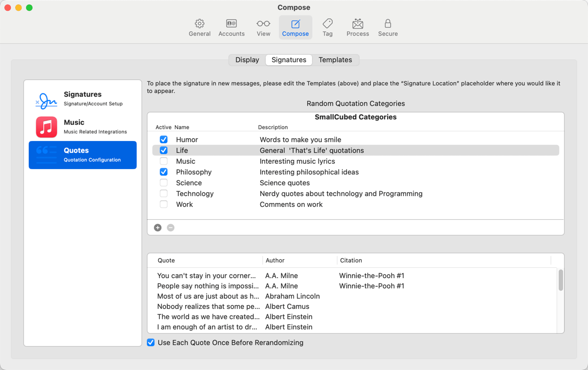This screenshot has height=370, width=588.
Task: Toggle Use Each Quote Once Before Rerandomizing
Action: (x=151, y=342)
